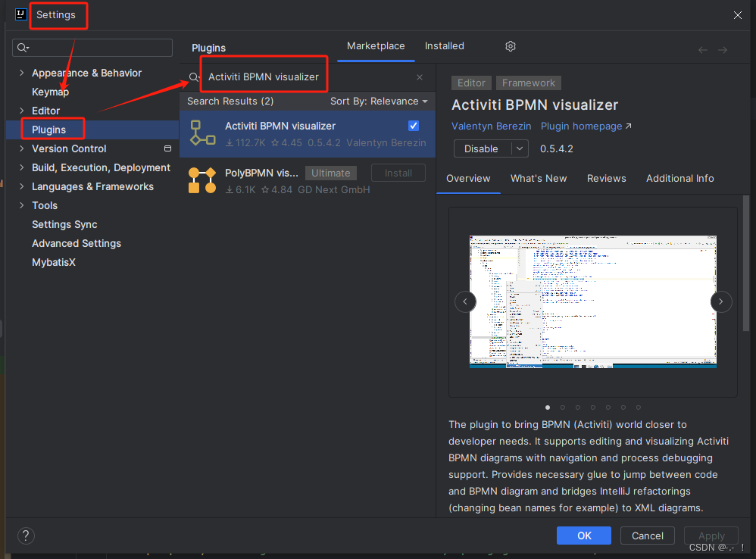
Task: Click the next screenshot arrow in carousel
Action: (720, 301)
